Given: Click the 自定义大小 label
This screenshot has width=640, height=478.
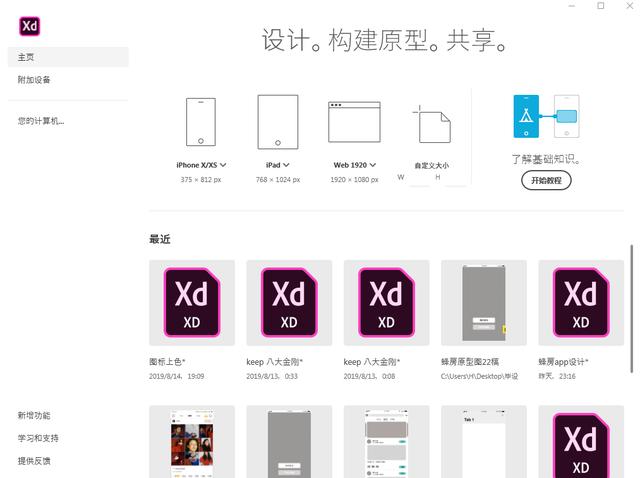Looking at the screenshot, I should coord(431,165).
